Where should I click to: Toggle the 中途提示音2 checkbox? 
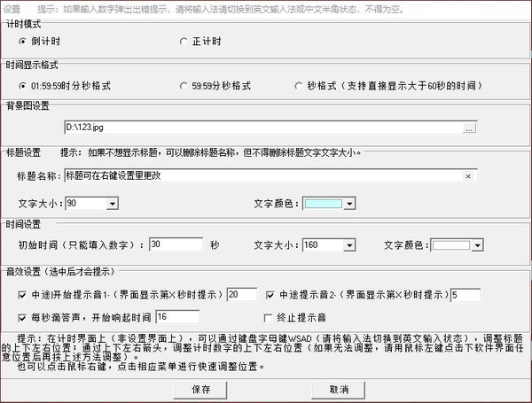[270, 295]
